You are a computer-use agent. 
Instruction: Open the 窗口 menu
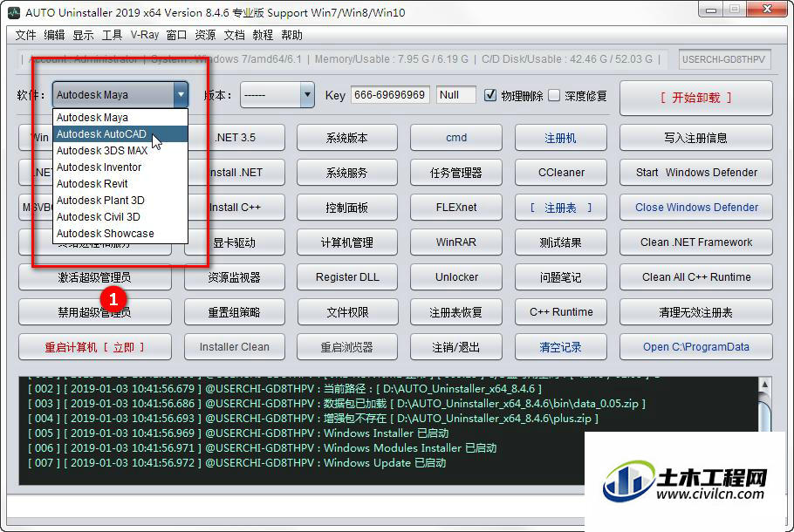pyautogui.click(x=177, y=35)
